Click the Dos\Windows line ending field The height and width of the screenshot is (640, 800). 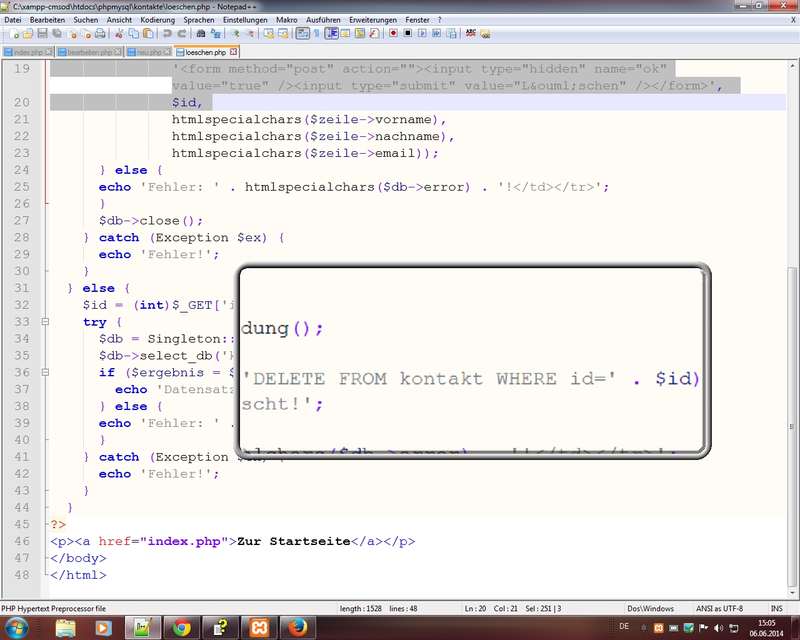click(648, 608)
